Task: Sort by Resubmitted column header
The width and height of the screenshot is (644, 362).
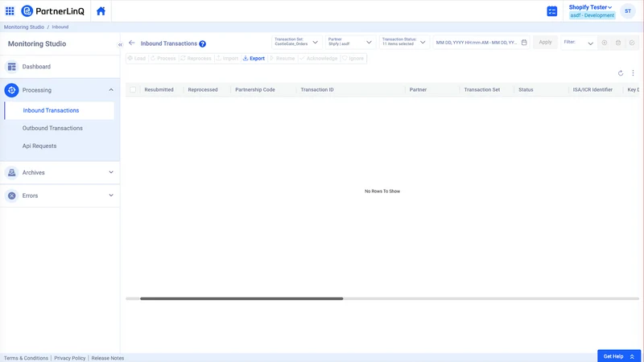Action: click(159, 89)
